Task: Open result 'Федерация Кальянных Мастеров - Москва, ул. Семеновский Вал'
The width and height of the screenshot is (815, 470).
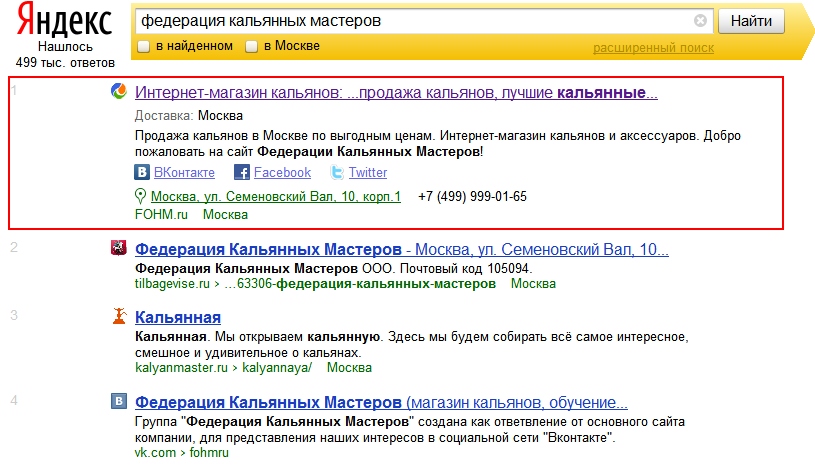Action: click(402, 249)
